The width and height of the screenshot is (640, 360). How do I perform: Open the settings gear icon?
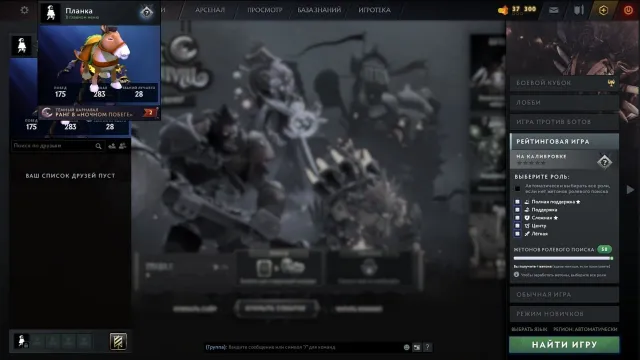[24, 10]
